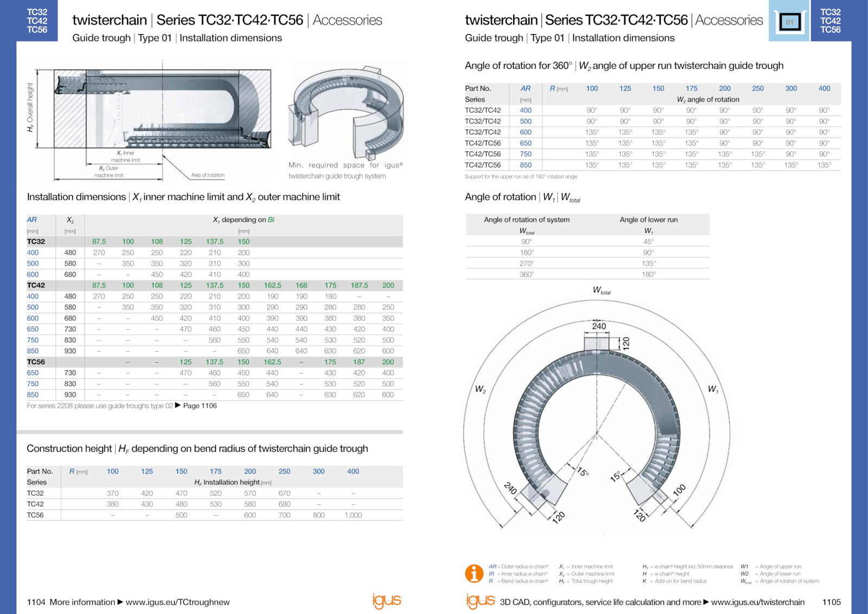The width and height of the screenshot is (868, 614).
Task: Click the guide trough cross-section drawing
Action: coord(162,109)
